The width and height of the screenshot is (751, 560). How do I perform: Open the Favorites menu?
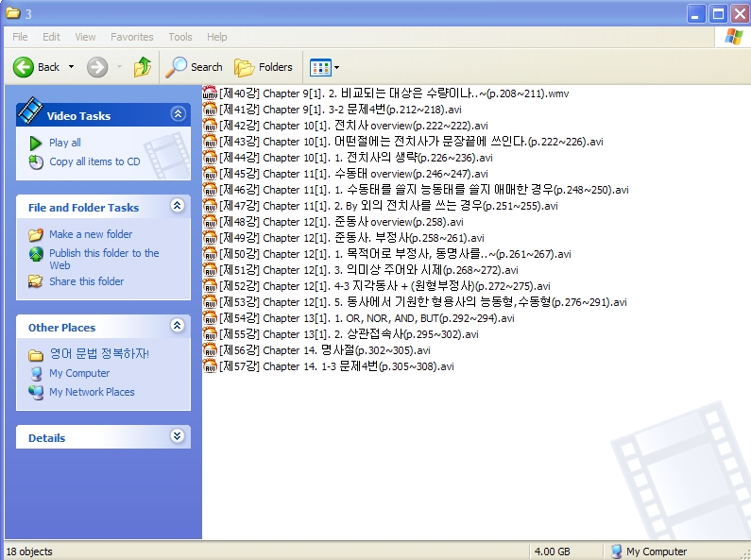(x=131, y=37)
